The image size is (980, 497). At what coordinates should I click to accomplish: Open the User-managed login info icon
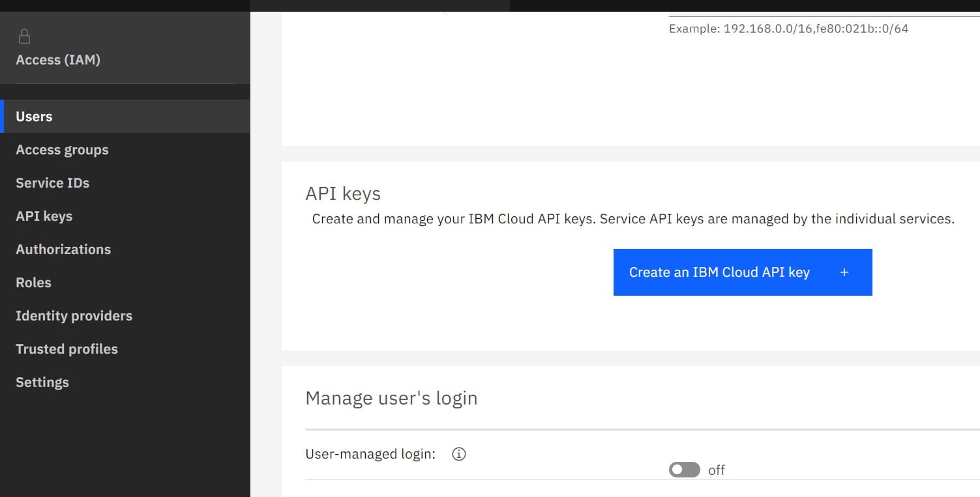459,454
